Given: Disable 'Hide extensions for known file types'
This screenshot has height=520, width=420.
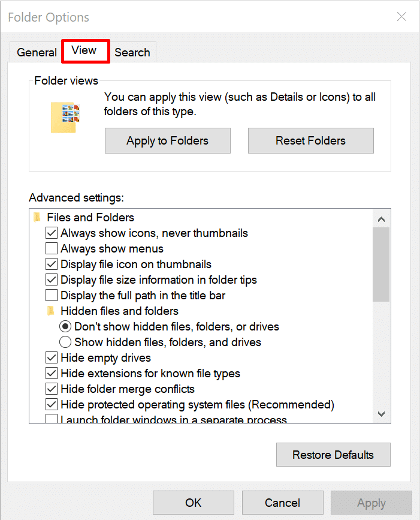Looking at the screenshot, I should pos(52,373).
